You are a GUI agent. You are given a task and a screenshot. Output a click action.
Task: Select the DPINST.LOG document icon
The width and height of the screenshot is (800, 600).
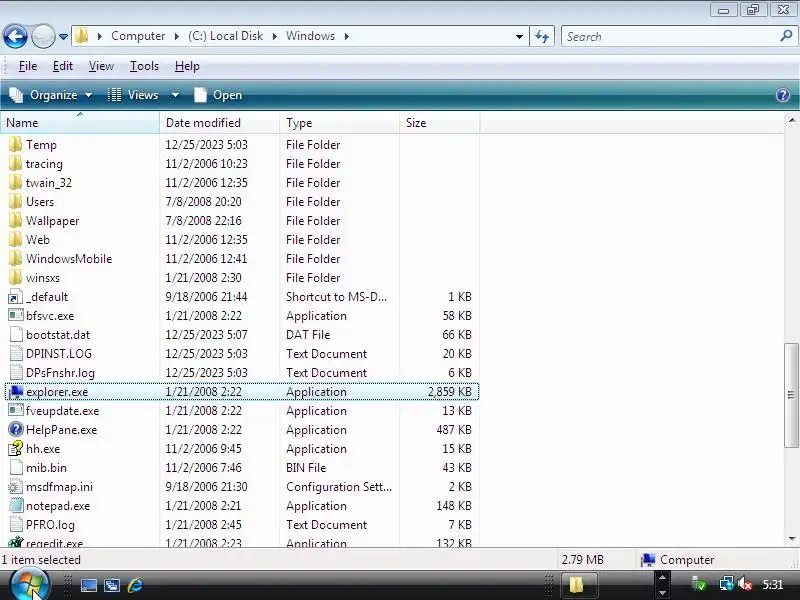16,354
